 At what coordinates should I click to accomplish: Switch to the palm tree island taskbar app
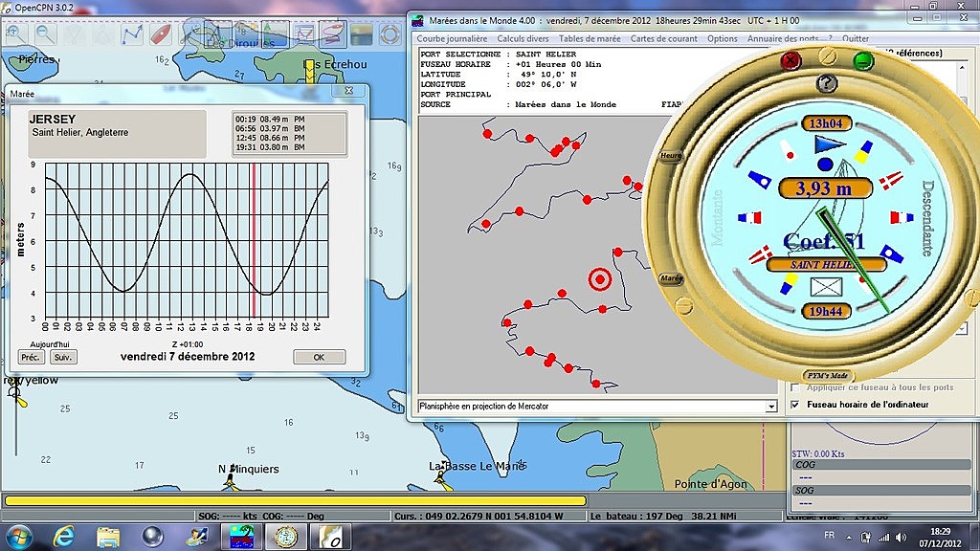[x=242, y=537]
